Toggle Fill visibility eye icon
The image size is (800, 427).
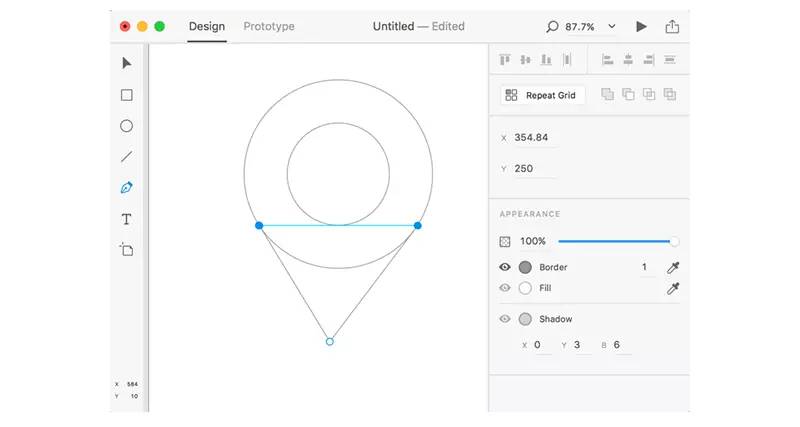pyautogui.click(x=505, y=288)
